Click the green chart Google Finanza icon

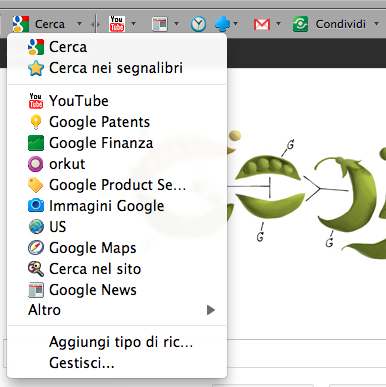pos(36,143)
